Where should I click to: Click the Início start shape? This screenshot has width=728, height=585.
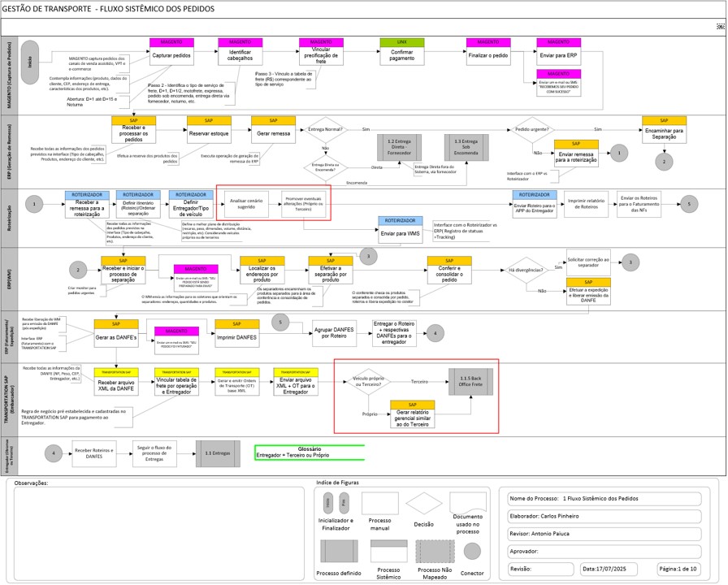click(30, 63)
